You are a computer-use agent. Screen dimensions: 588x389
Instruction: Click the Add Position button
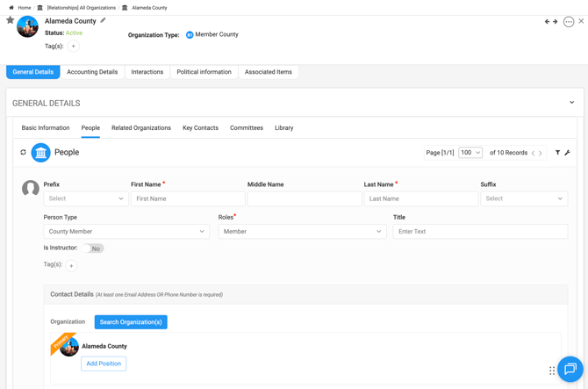104,364
